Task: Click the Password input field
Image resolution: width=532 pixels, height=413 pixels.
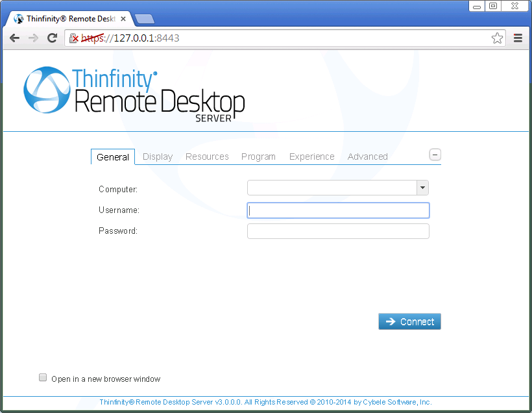Action: pyautogui.click(x=338, y=231)
